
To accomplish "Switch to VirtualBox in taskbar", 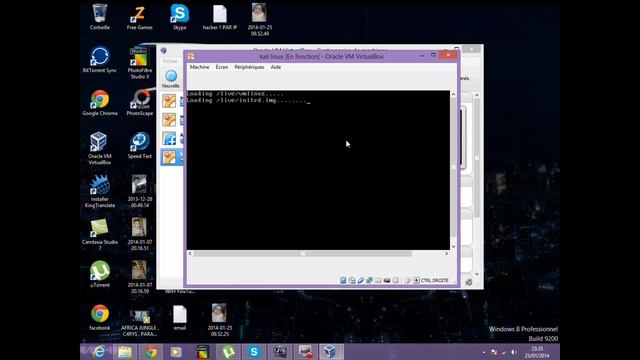I will point(331,352).
